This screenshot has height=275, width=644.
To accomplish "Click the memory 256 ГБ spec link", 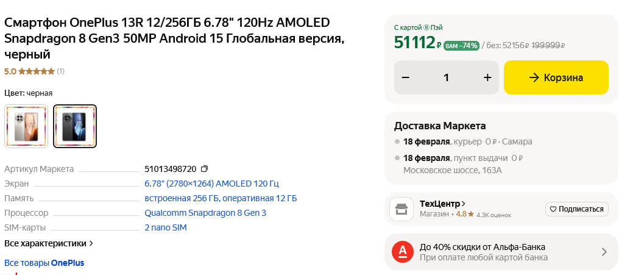I will click(221, 198).
